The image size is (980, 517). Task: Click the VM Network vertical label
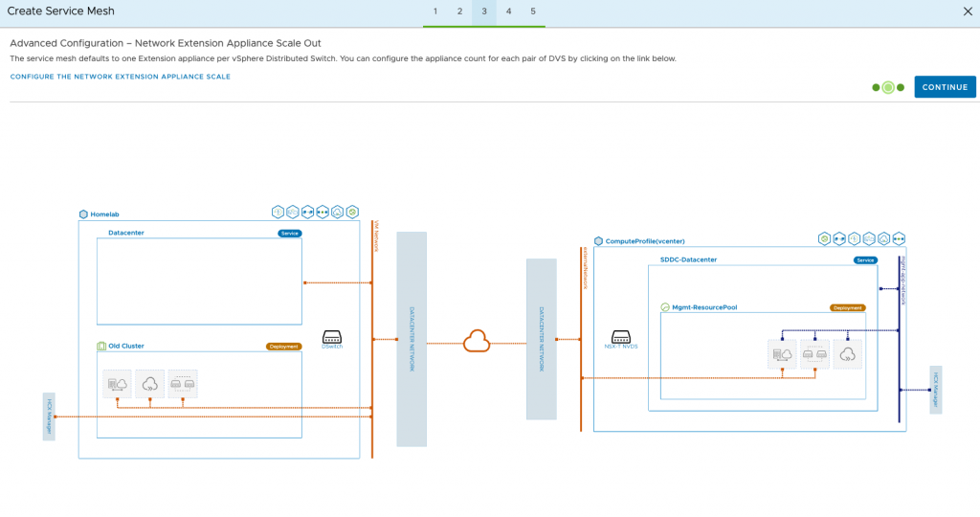[x=376, y=236]
